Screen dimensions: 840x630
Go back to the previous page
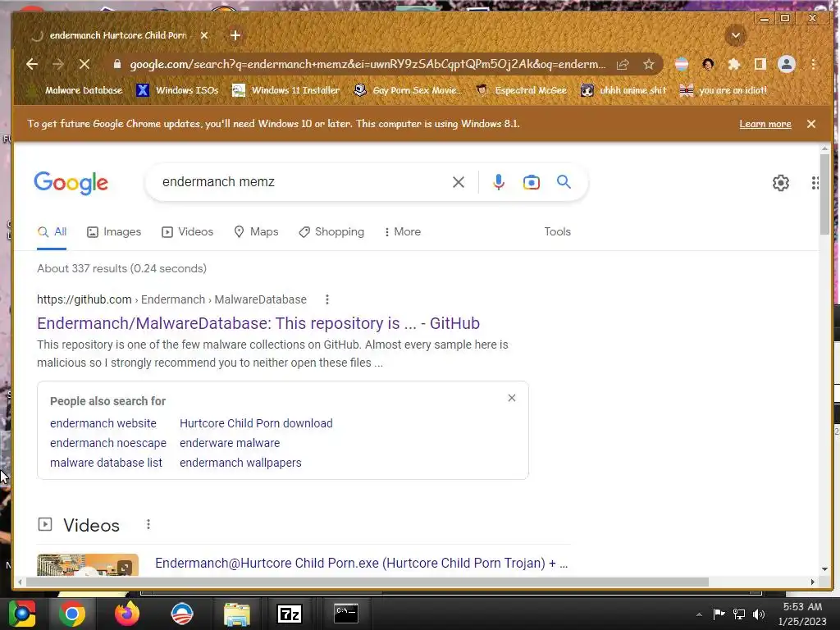[x=32, y=64]
